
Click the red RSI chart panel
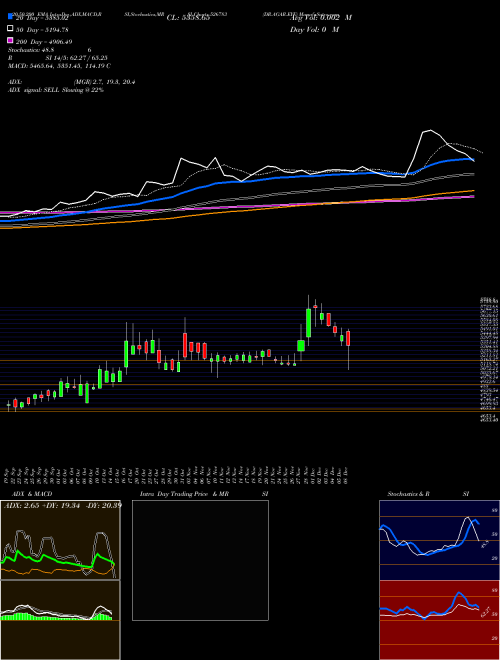[x=439, y=620]
